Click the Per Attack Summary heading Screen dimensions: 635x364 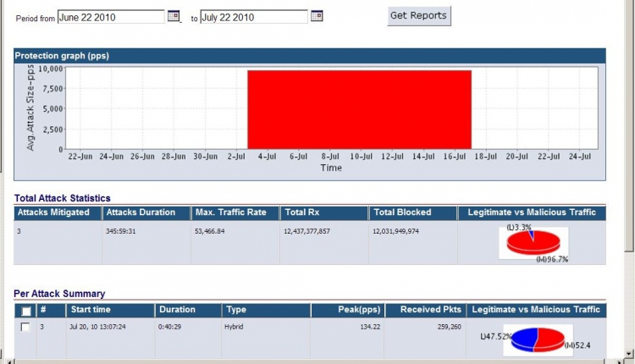click(59, 294)
